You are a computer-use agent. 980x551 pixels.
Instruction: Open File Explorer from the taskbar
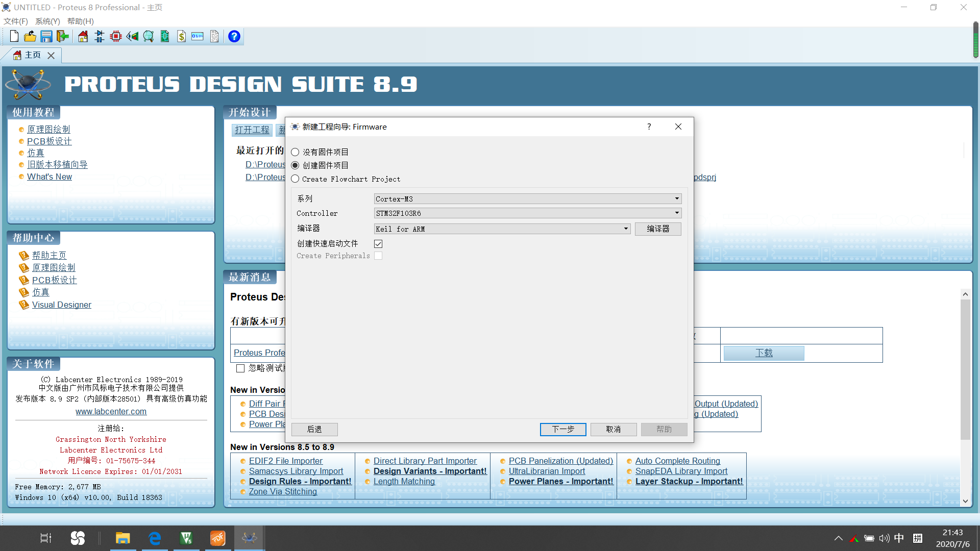122,538
